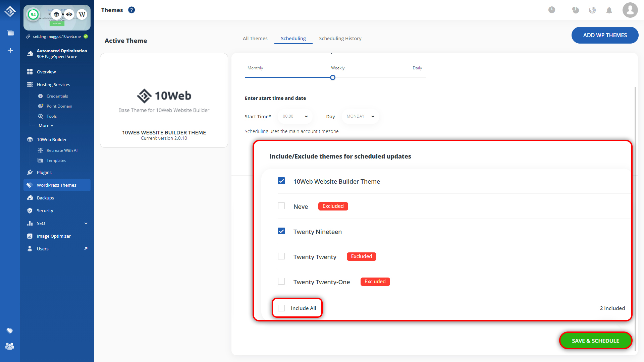Check the Twenty Twenty-One checkbox

pos(281,281)
